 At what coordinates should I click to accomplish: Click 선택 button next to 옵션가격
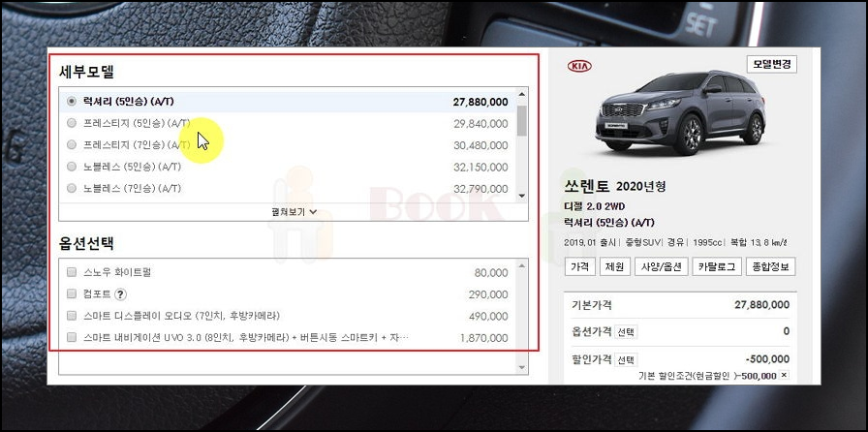[626, 332]
